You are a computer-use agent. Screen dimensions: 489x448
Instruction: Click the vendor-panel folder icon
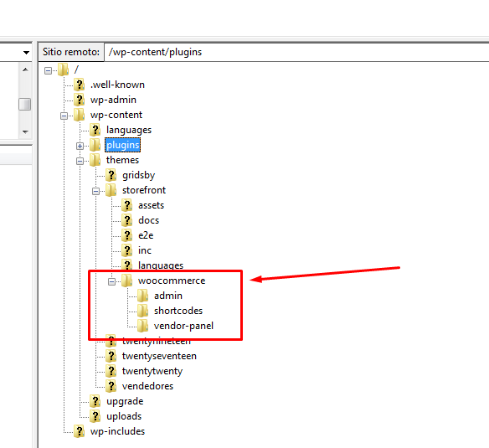tap(143, 326)
